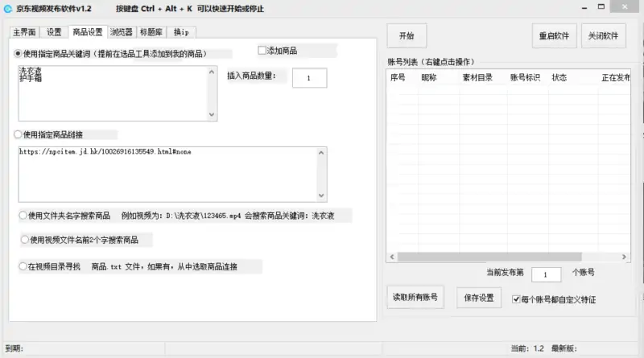
Task: Uncheck 每个账号都自定义特征 option
Action: coord(517,299)
